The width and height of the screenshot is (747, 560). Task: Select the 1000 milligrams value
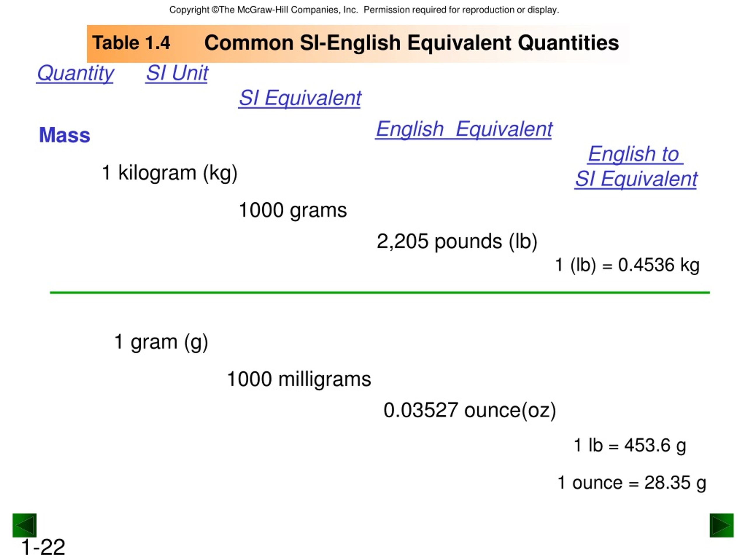pos(299,379)
